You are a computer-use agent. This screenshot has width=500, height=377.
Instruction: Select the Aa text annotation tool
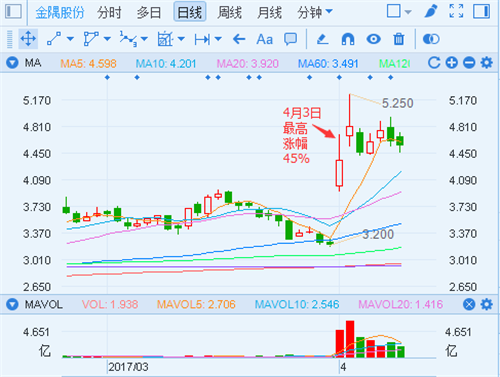tap(265, 39)
